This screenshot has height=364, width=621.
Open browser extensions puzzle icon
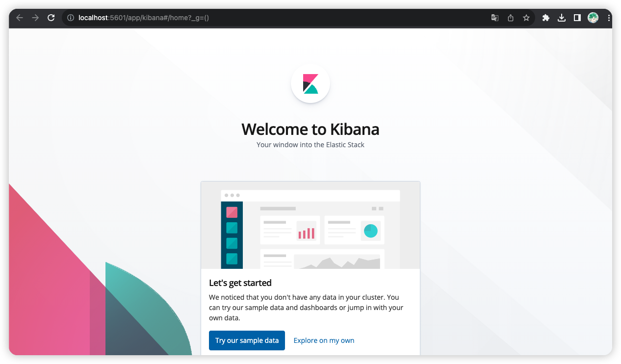546,18
